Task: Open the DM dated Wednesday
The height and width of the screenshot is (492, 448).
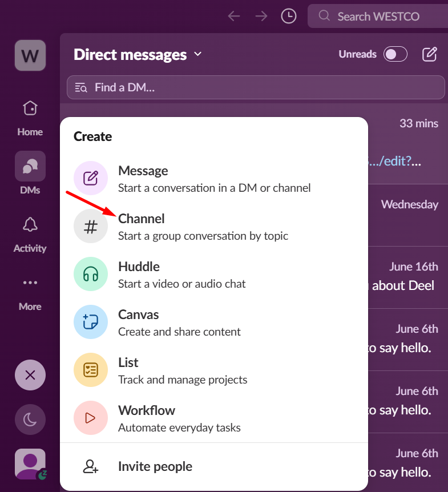Action: coord(408,215)
